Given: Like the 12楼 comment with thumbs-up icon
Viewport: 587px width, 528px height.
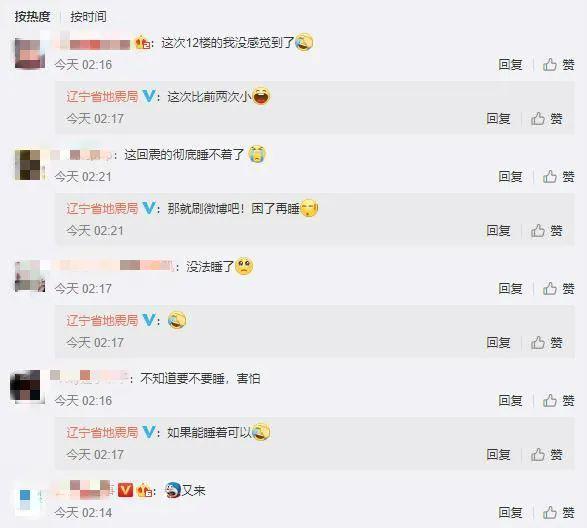Looking at the screenshot, I should [x=559, y=65].
